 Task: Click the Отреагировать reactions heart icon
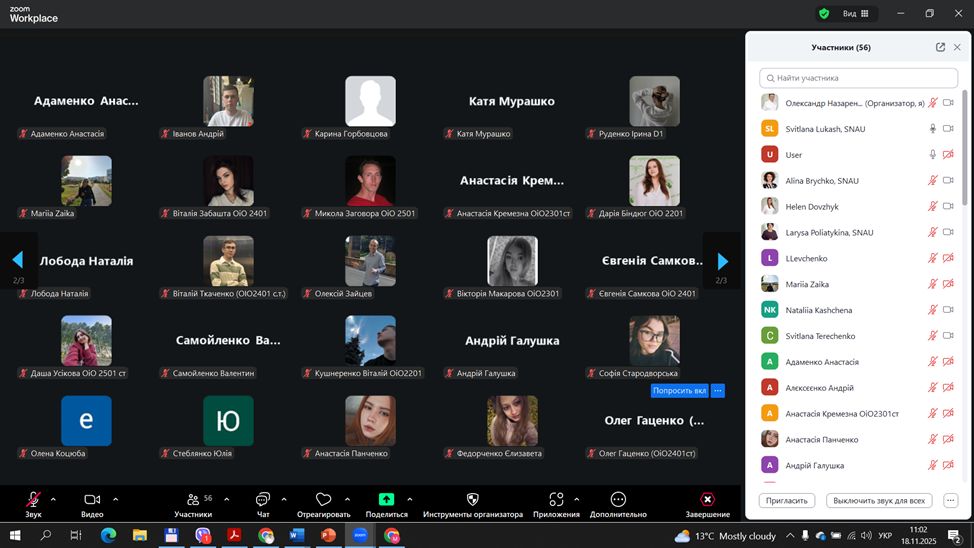click(x=323, y=499)
